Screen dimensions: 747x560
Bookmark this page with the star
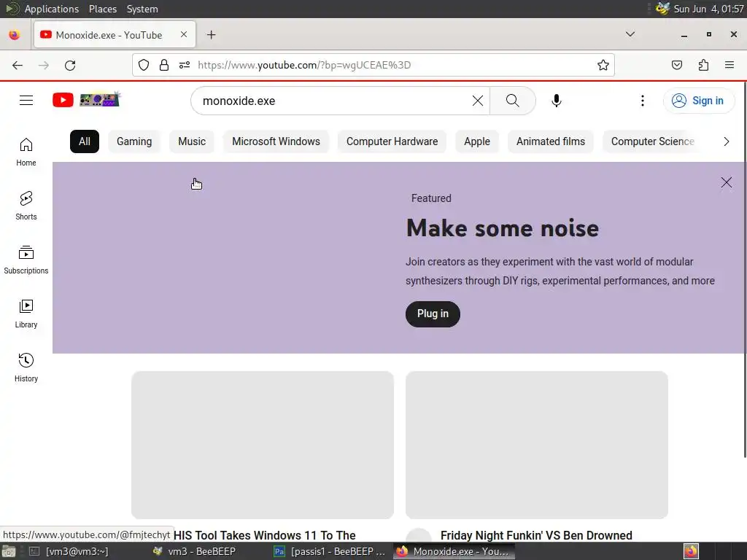click(603, 65)
